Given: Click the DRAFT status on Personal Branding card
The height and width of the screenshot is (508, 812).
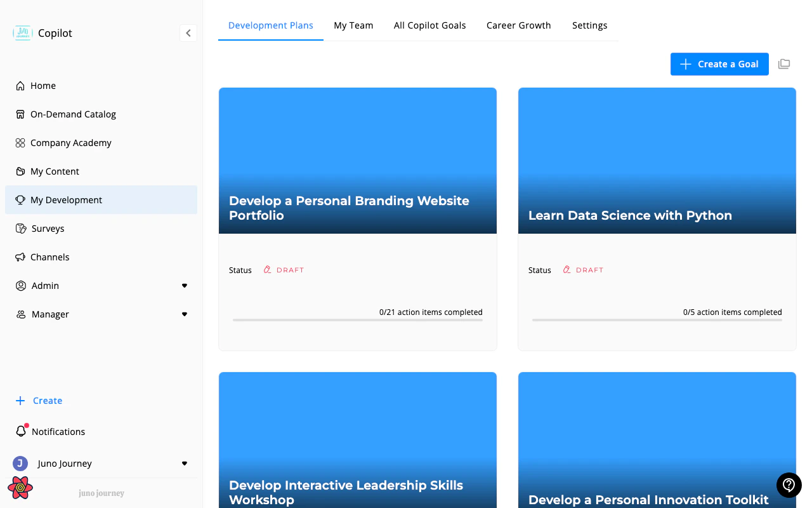Looking at the screenshot, I should (x=284, y=270).
